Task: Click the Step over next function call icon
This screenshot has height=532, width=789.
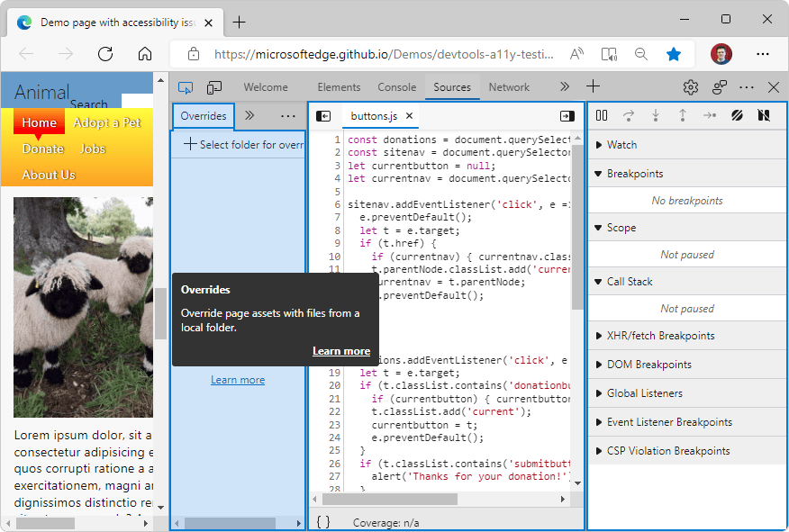Action: pyautogui.click(x=628, y=115)
